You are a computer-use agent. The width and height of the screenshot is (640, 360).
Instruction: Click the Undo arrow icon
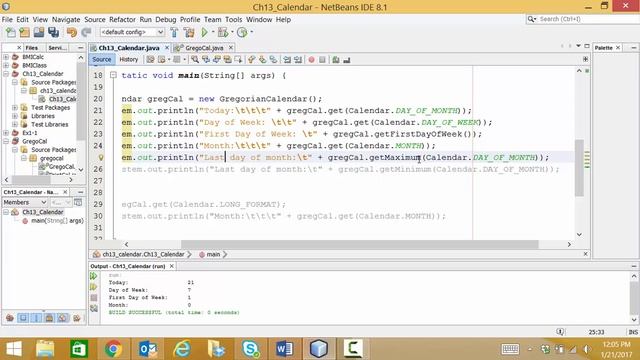72,32
